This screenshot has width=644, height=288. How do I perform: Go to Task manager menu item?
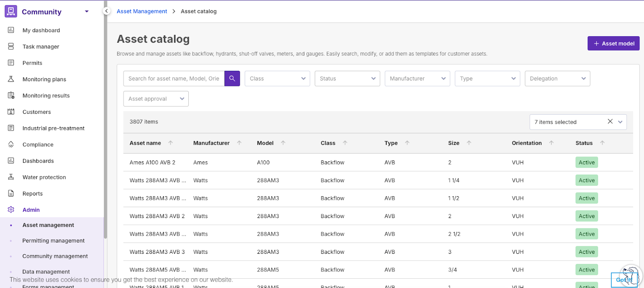(41, 47)
